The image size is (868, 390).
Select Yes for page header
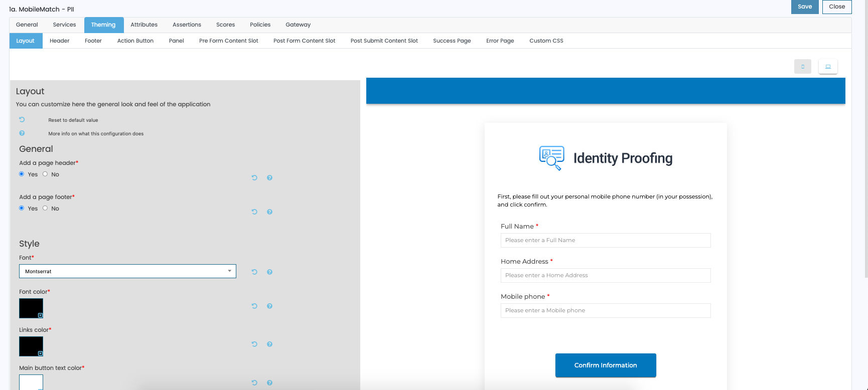point(22,174)
